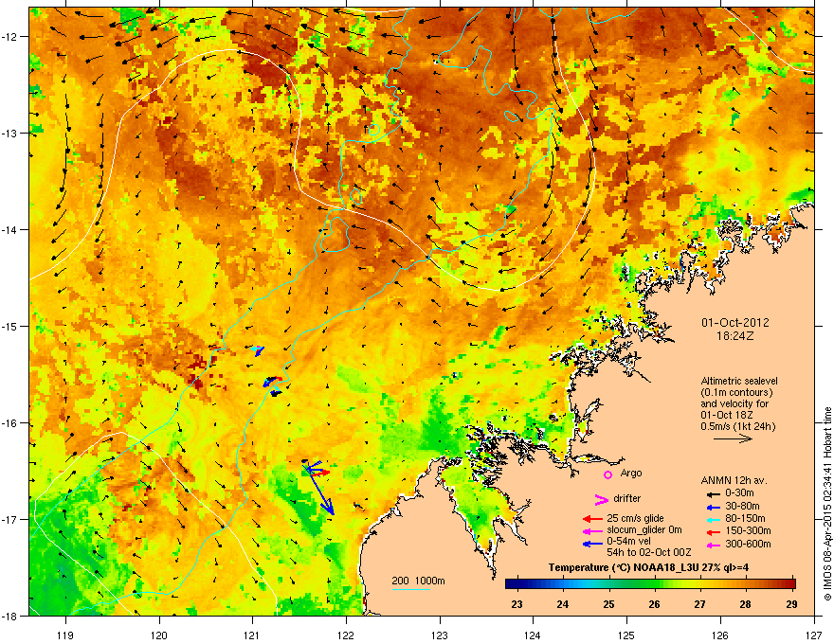
Task: Click the longitude tick label '119'
Action: coord(65,635)
